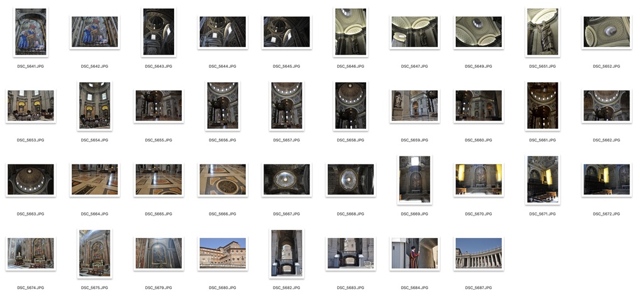Pick the DSC_5683.JPG gate thumbnail
Screen dimensions: 644x294
pos(350,253)
